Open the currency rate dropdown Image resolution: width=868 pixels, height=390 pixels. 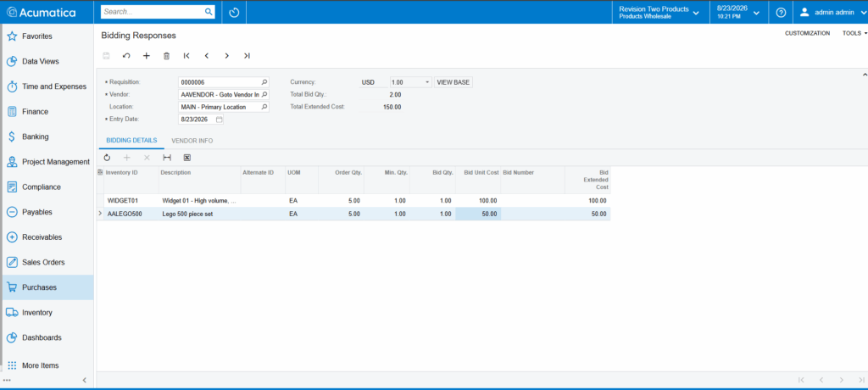[427, 82]
